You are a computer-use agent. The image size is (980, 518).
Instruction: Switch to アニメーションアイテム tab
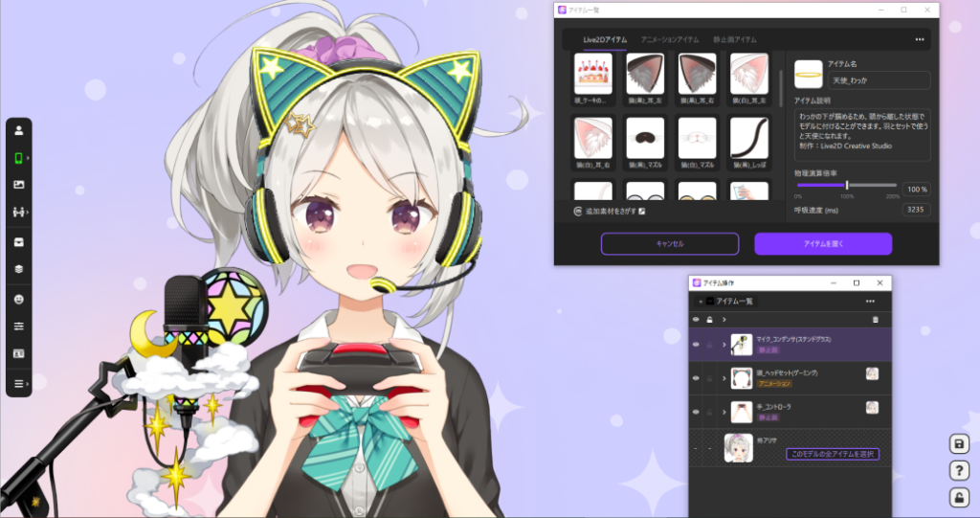click(670, 39)
